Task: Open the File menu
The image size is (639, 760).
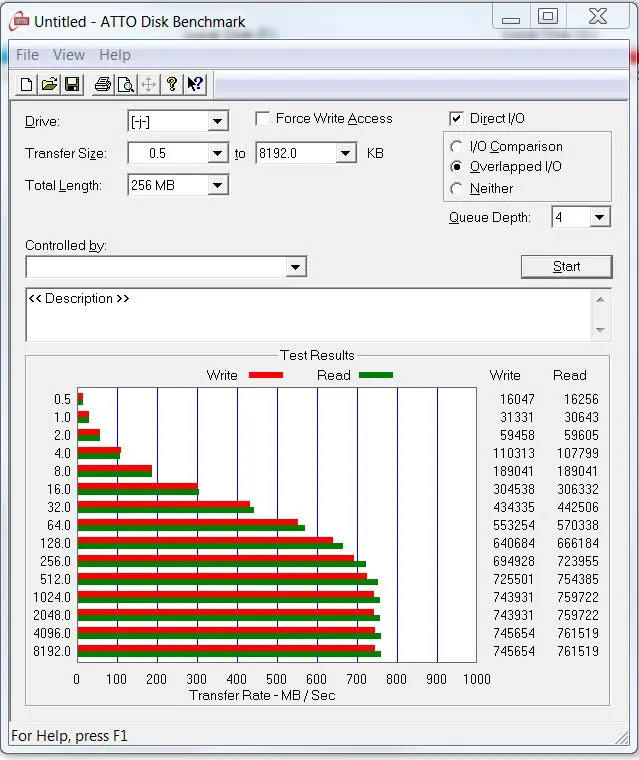Action: tap(27, 55)
